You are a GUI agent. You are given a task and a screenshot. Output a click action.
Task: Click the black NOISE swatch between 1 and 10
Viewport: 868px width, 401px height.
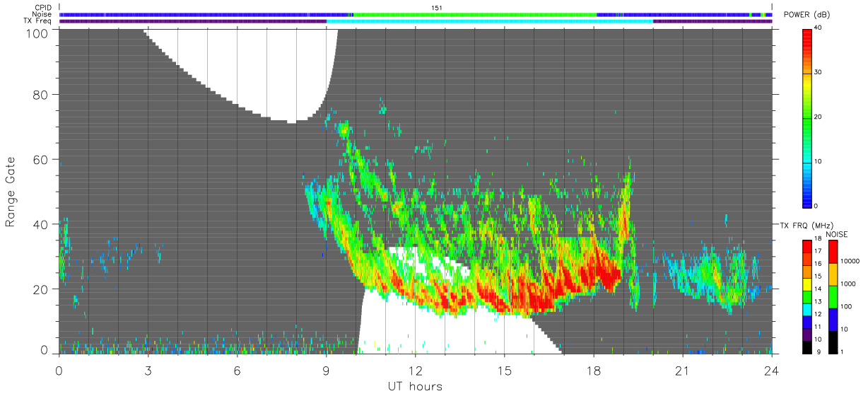833,341
